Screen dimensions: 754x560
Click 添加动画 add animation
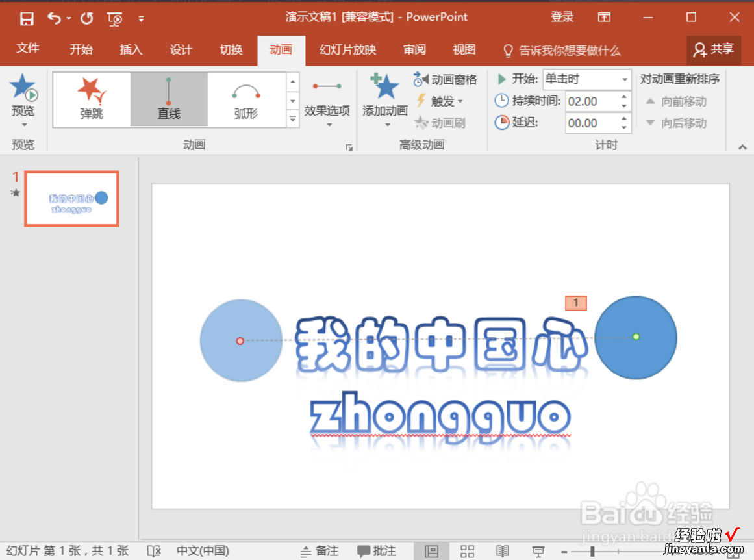coord(385,100)
